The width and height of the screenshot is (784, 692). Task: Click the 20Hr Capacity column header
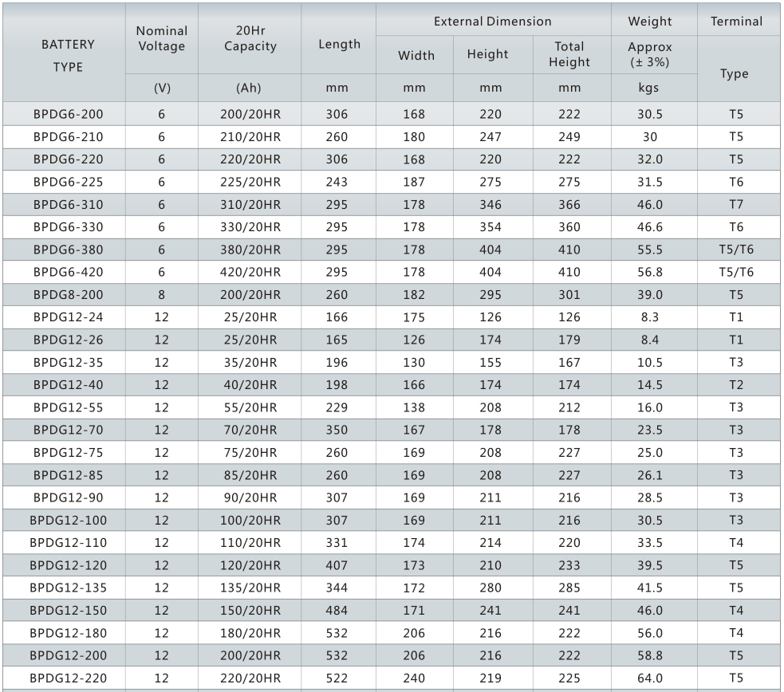(x=250, y=38)
